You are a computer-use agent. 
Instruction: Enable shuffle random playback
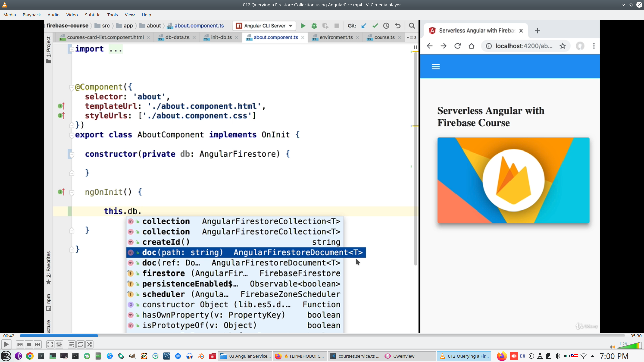89,344
